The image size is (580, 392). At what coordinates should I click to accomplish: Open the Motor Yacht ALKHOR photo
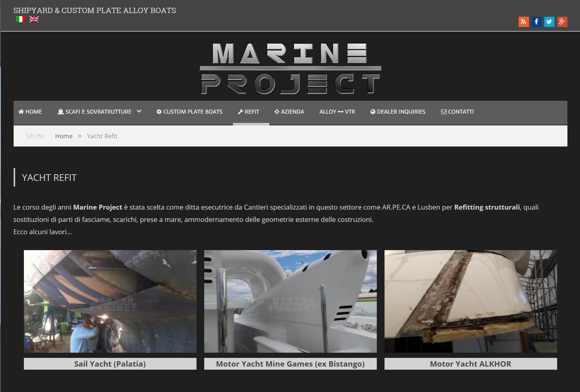pyautogui.click(x=471, y=301)
